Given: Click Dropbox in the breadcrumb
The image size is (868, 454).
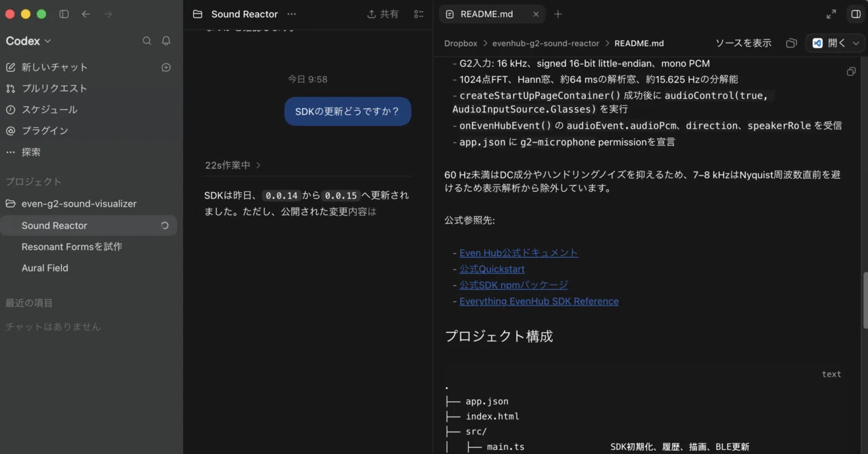Looking at the screenshot, I should tap(460, 43).
